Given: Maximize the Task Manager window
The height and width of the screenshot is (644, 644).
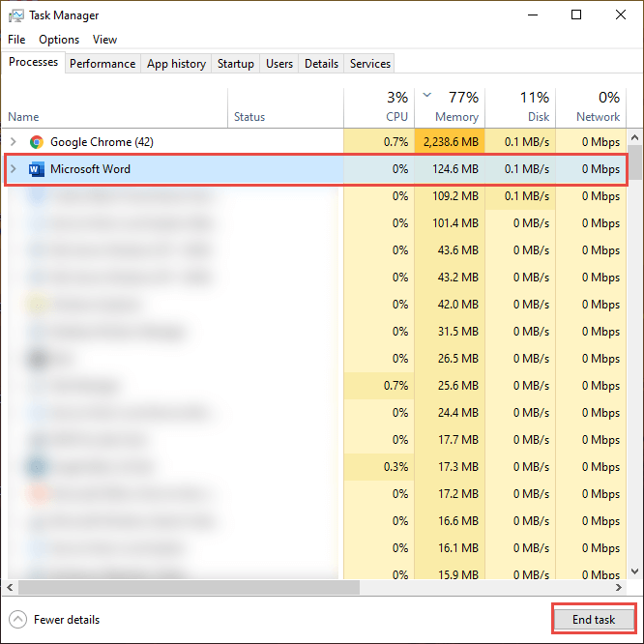Looking at the screenshot, I should point(576,15).
